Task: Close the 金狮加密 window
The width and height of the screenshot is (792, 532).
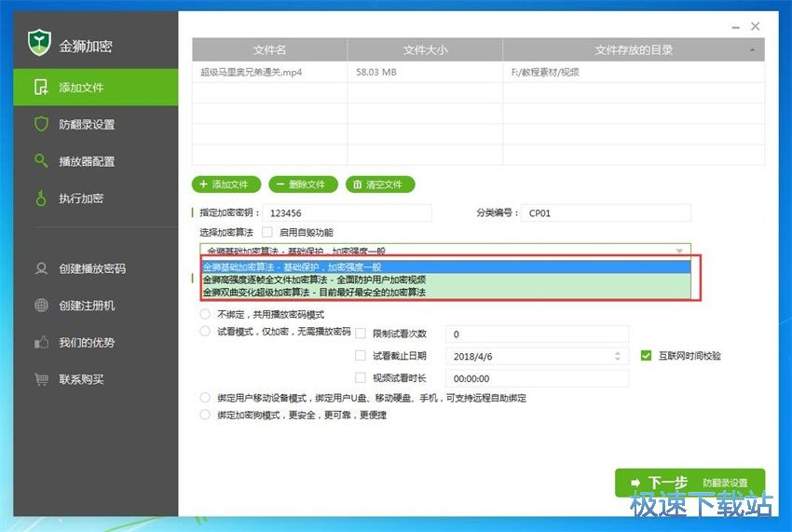Action: point(755,26)
